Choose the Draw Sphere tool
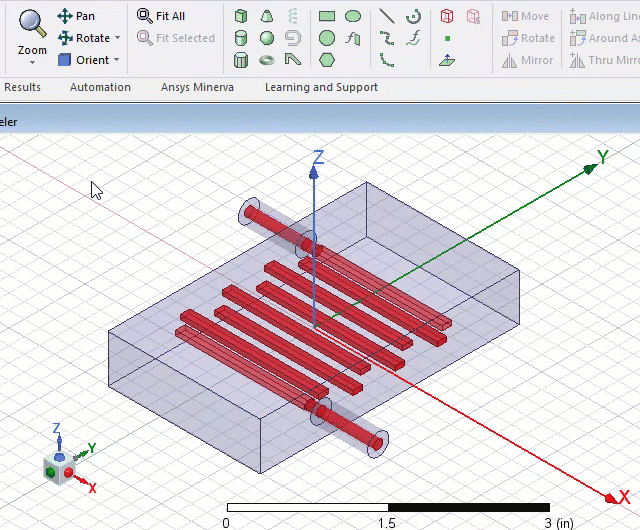Screen dimensions: 640x530 coord(267,38)
